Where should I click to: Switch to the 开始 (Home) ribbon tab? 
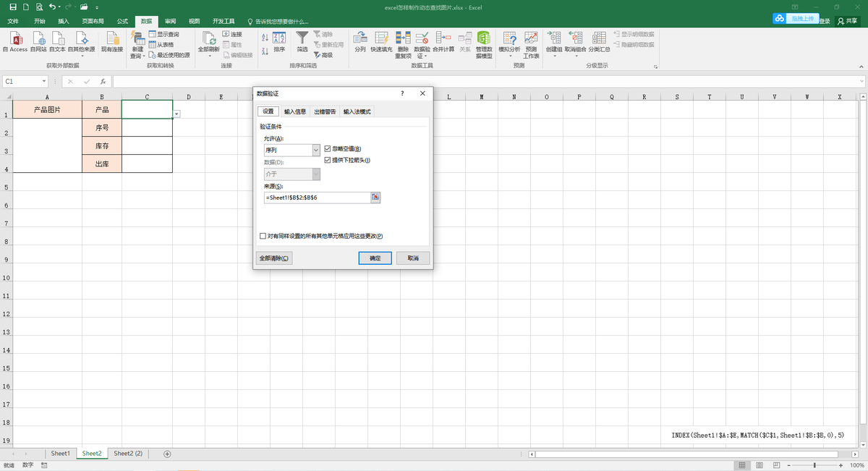pyautogui.click(x=39, y=21)
